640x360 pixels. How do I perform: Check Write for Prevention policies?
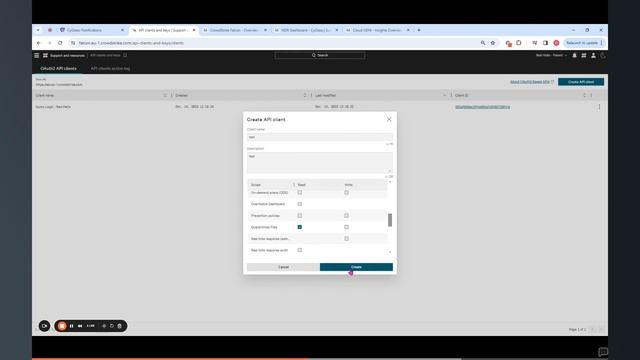pos(346,216)
